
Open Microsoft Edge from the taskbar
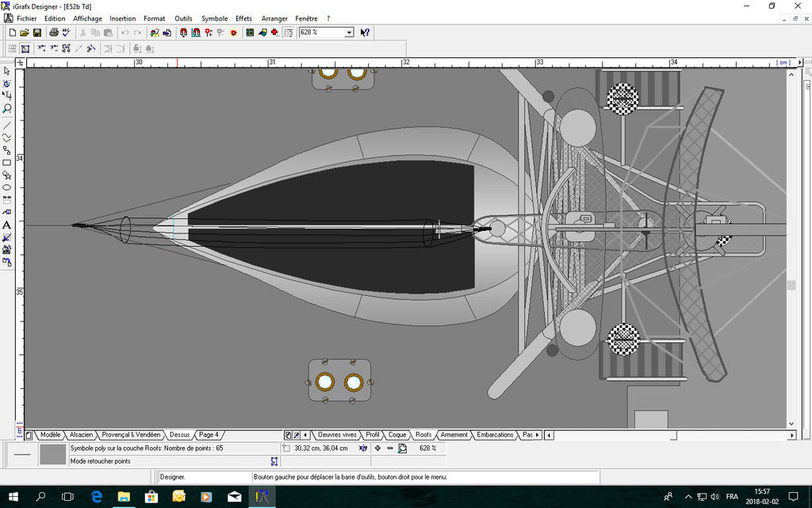96,497
